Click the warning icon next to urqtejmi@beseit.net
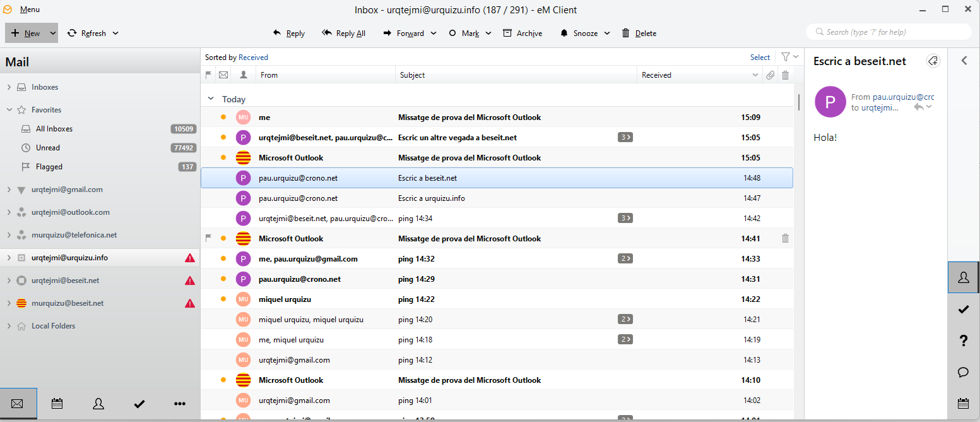Viewport: 980px width, 422px height. [189, 280]
